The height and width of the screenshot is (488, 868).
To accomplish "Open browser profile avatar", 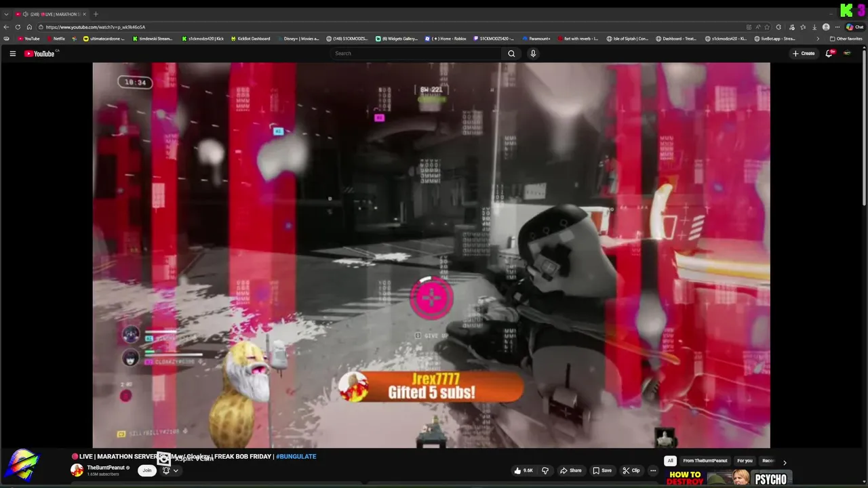I will click(826, 27).
